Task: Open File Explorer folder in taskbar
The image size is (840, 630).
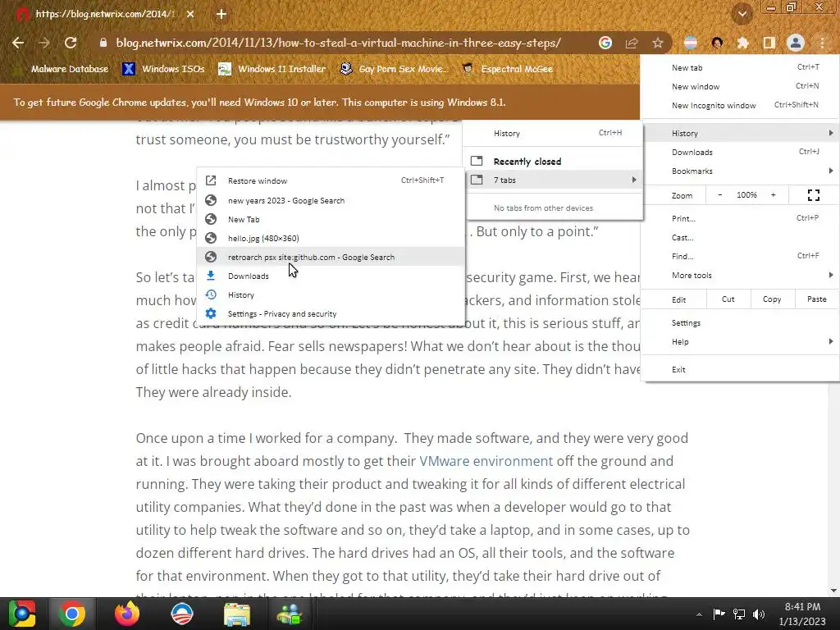Action: tap(237, 614)
